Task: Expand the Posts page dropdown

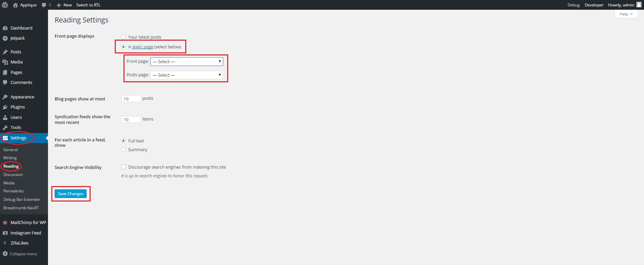Action: [187, 75]
